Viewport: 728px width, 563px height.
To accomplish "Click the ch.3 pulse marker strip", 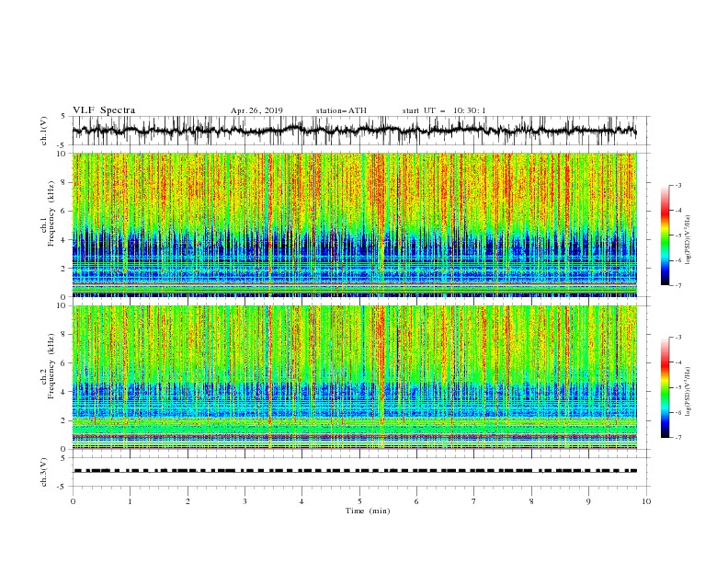I will tap(355, 471).
